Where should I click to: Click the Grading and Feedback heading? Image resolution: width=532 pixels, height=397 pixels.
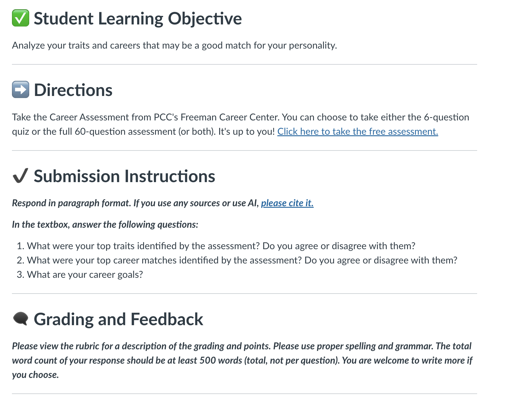(118, 319)
